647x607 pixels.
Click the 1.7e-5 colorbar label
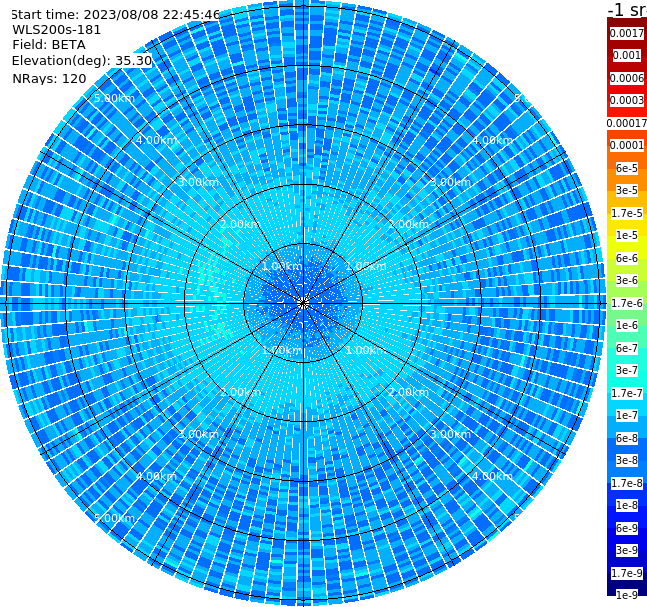[627, 213]
